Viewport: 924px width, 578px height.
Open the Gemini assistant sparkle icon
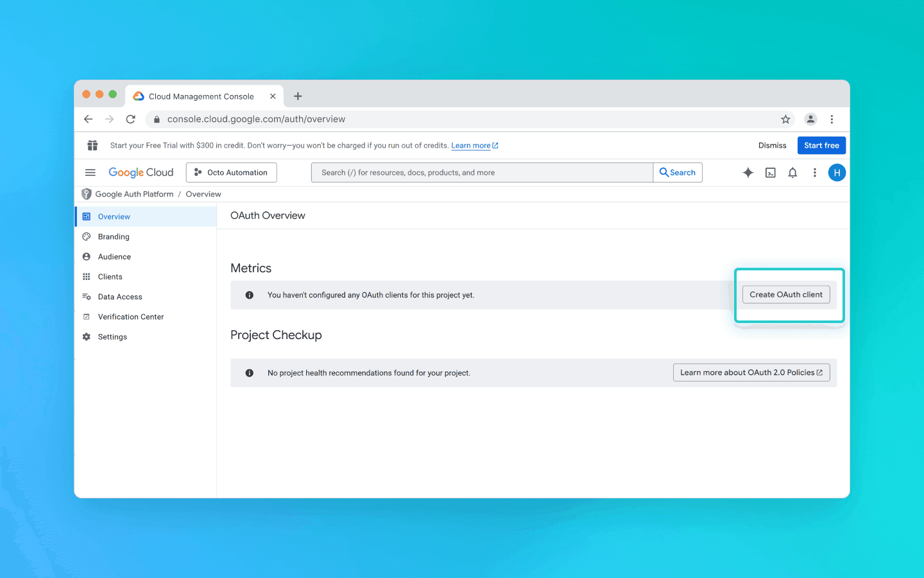tap(748, 172)
